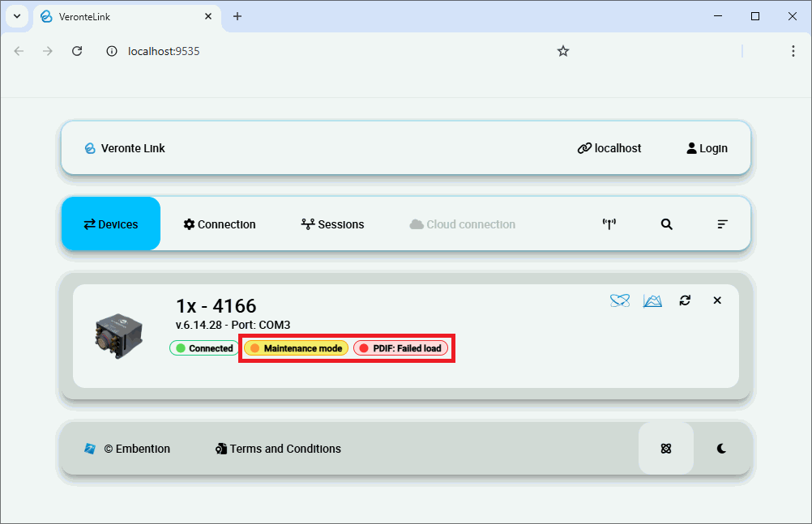Click the refresh icon on device 4166
The image size is (812, 524).
pyautogui.click(x=685, y=300)
